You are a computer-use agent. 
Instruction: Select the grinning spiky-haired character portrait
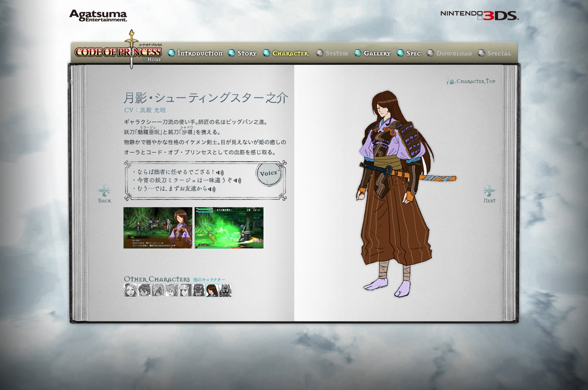point(171,290)
